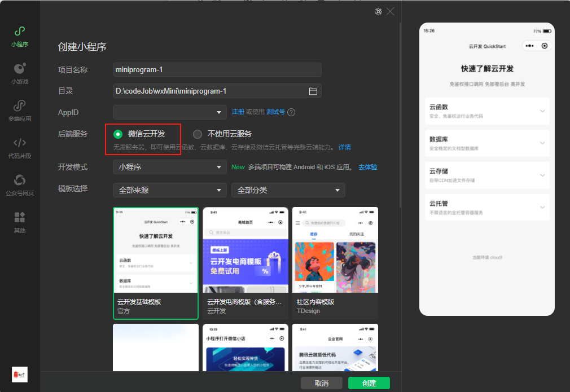This screenshot has width=570, height=392.
Task: Click the 创建 button
Action: [369, 383]
